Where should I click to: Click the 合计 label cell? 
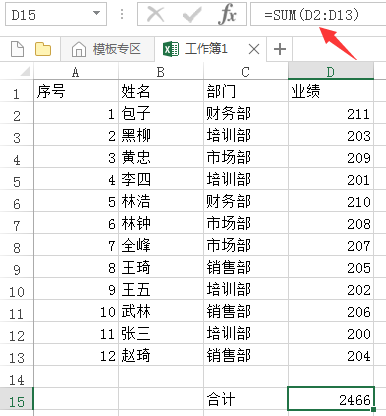point(246,399)
